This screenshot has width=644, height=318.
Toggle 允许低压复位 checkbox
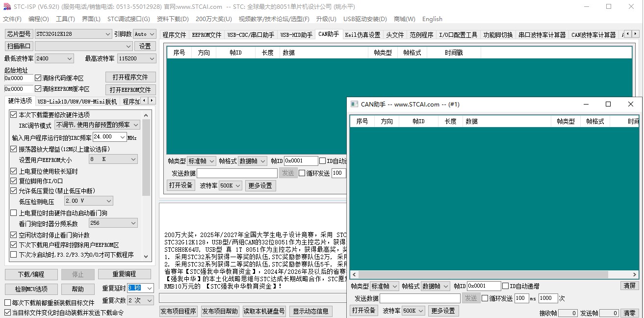pos(14,191)
